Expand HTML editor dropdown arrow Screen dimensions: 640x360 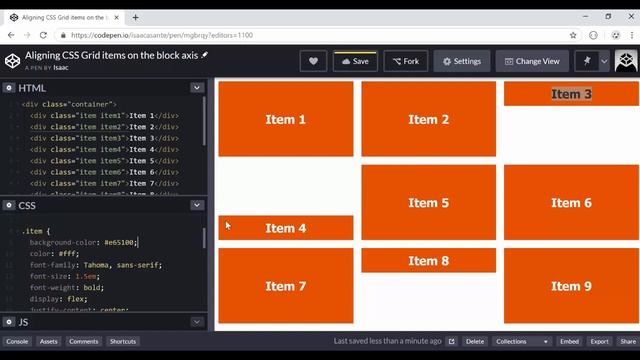[197, 88]
